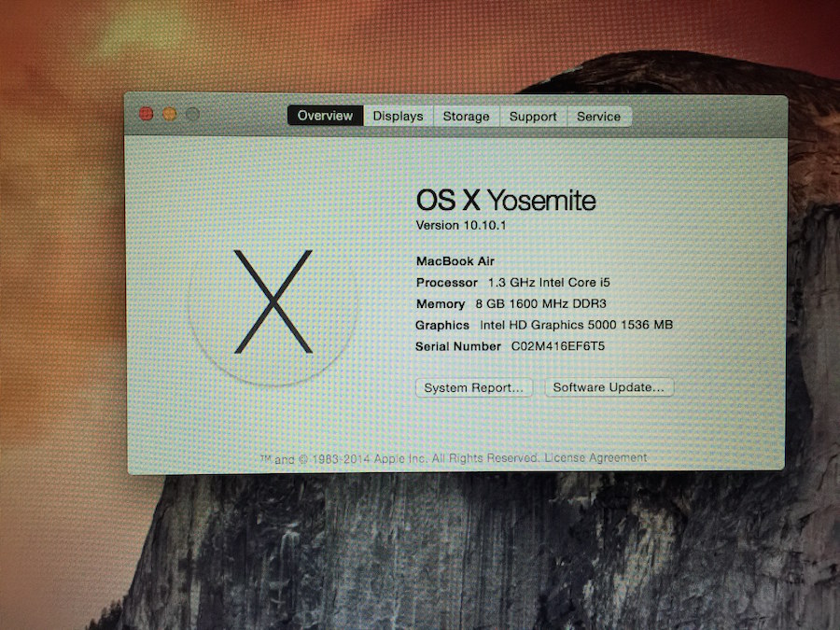The image size is (840, 630).
Task: Select the serial number C02M416EF6T5
Action: pyautogui.click(x=558, y=346)
